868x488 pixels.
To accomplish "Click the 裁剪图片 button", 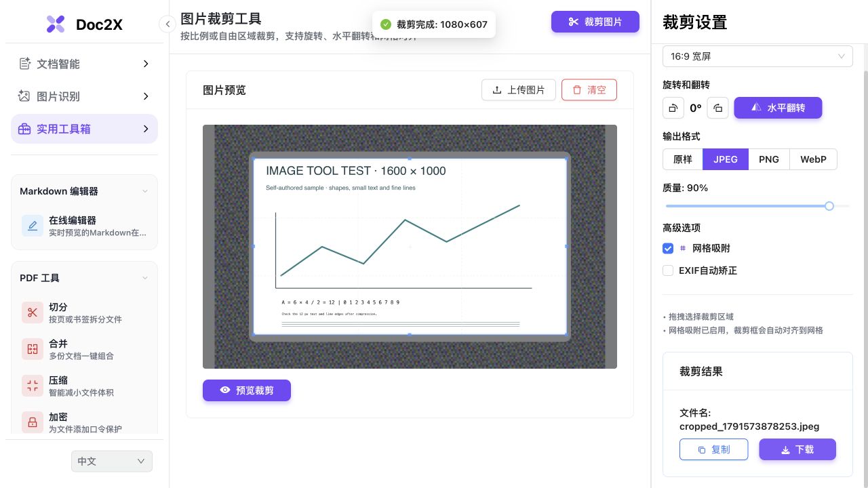I will 595,22.
